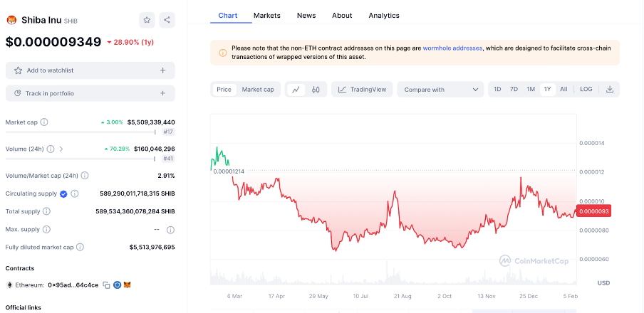This screenshot has width=644, height=313.
Task: Set chart range to 1Y
Action: (x=548, y=89)
